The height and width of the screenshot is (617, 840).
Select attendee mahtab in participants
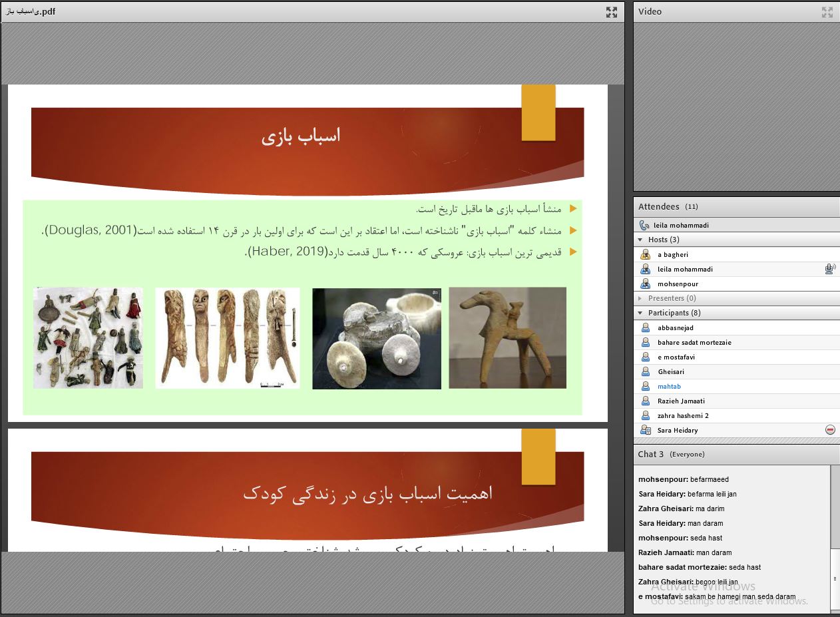[736, 387]
